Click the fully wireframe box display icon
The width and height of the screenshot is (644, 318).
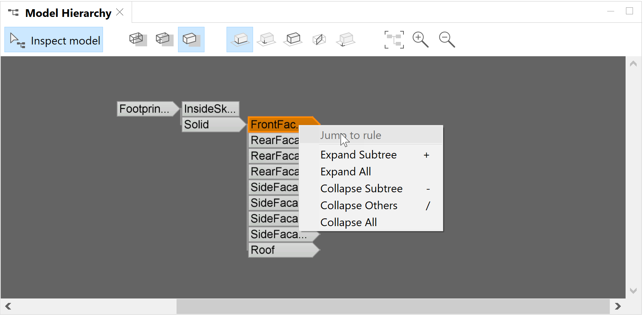138,39
